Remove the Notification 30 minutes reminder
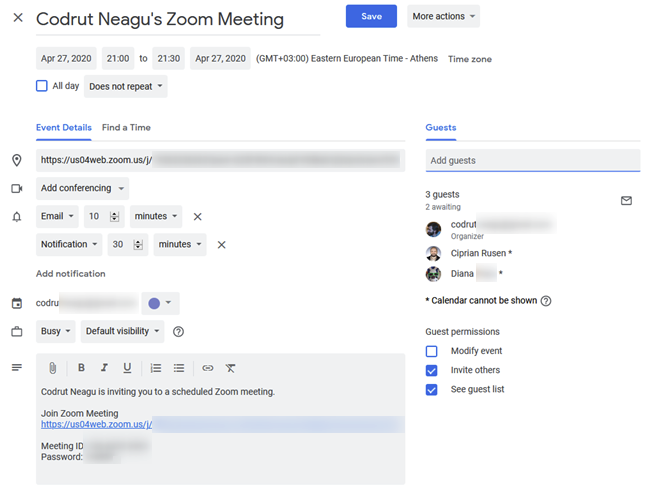 pyautogui.click(x=222, y=245)
